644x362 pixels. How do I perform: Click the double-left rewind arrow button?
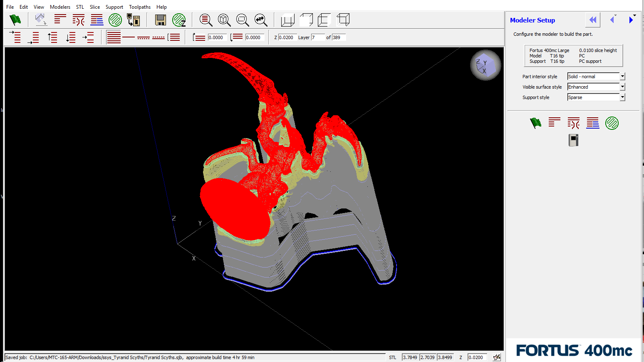(593, 20)
